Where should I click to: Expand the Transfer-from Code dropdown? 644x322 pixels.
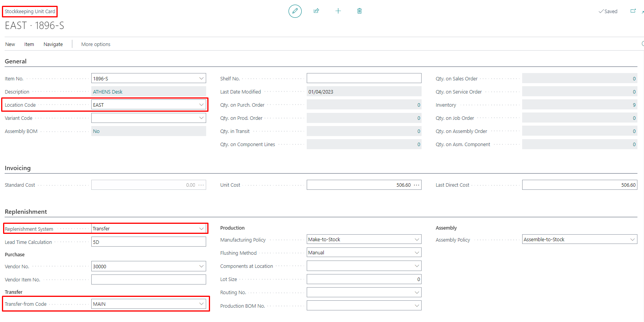(x=202, y=304)
